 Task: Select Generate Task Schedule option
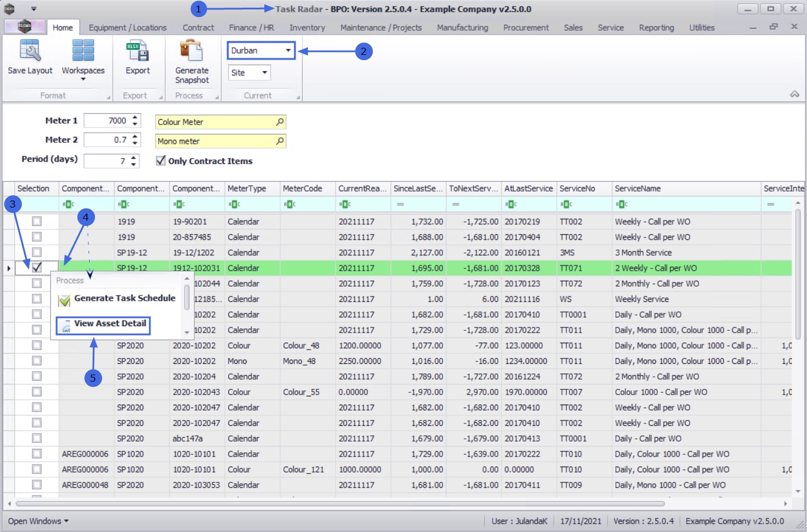tap(124, 298)
